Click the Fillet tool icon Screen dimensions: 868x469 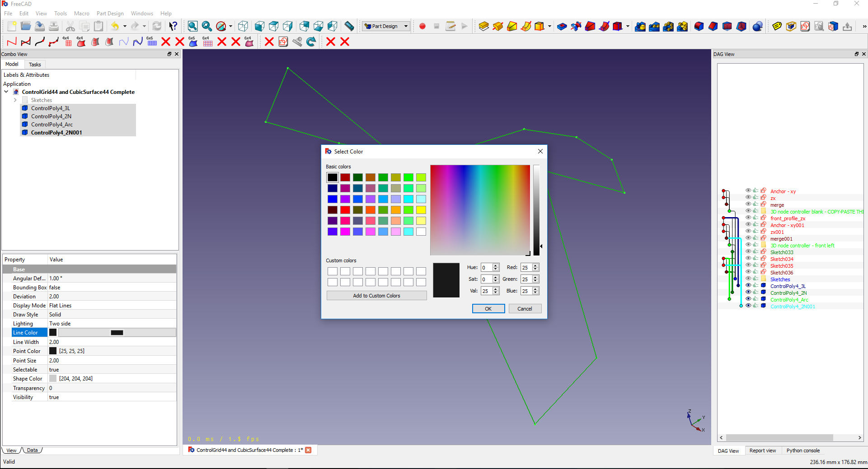[x=699, y=26]
